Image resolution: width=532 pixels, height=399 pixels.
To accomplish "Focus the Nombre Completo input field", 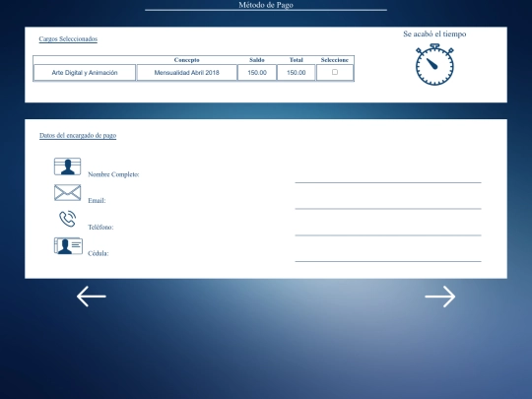I will click(388, 174).
